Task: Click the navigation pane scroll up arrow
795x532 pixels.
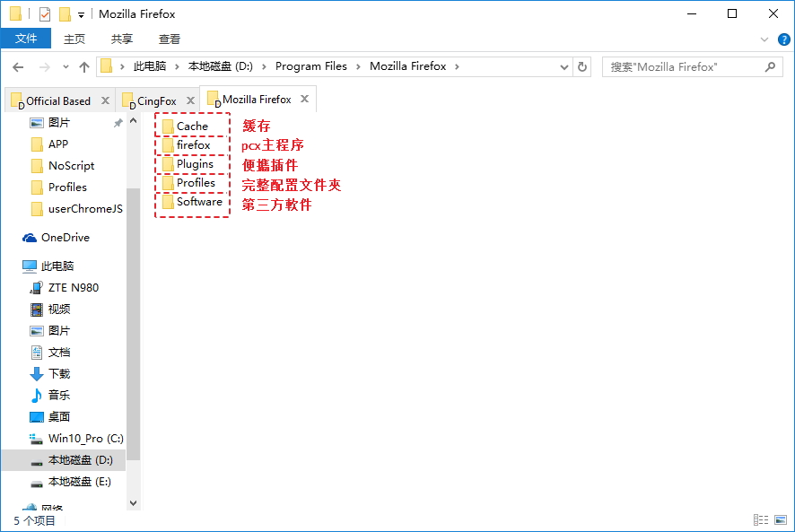Action: pos(134,121)
